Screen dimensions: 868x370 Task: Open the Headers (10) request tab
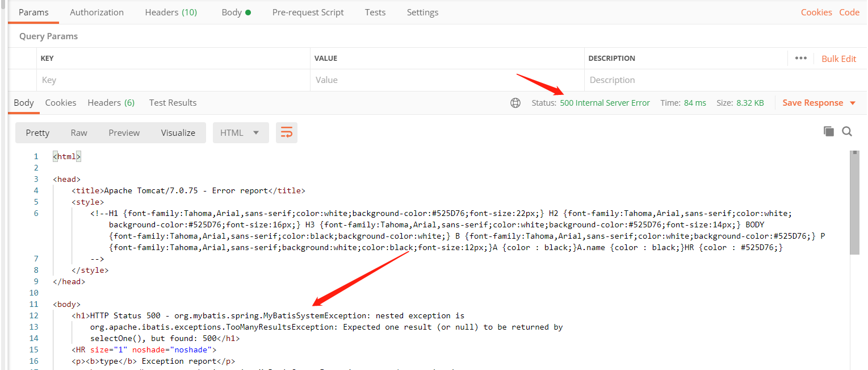[170, 11]
